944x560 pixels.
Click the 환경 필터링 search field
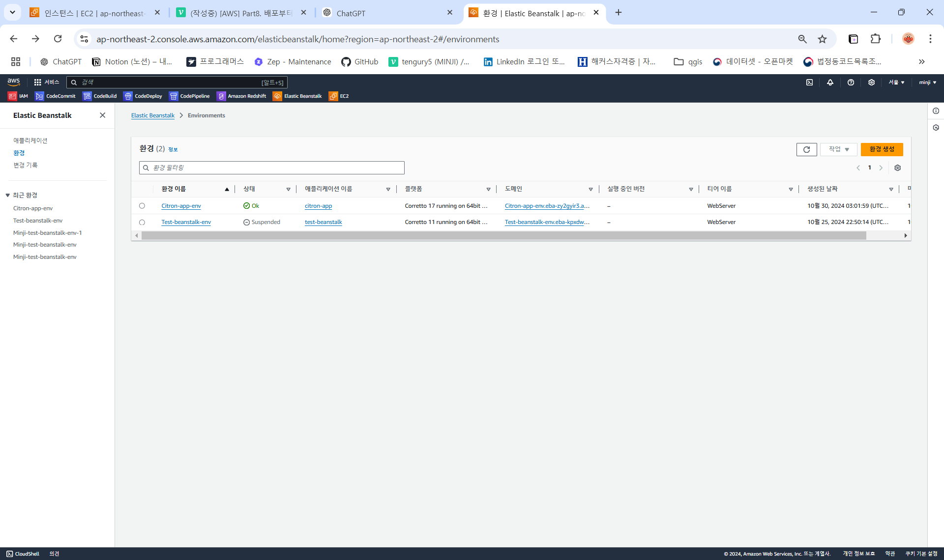272,168
